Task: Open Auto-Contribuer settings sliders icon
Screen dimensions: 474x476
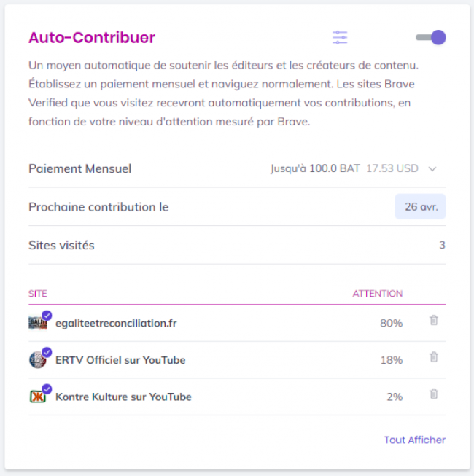Action: pos(340,37)
